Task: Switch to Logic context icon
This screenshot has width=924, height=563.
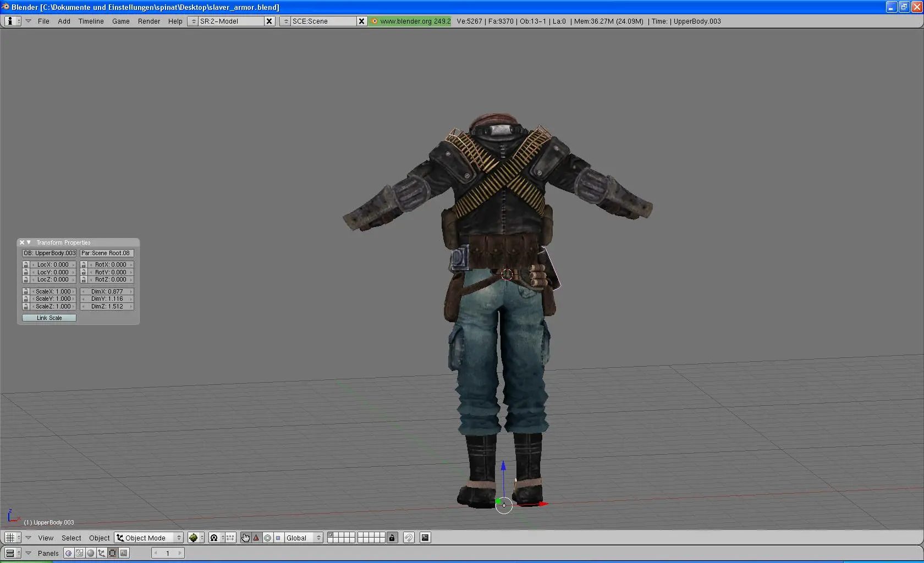Action: 68,553
